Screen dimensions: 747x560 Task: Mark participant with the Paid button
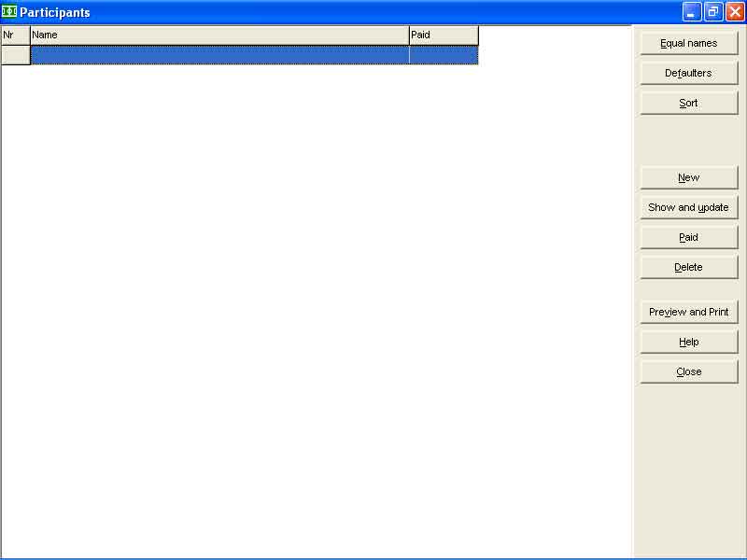[689, 237]
